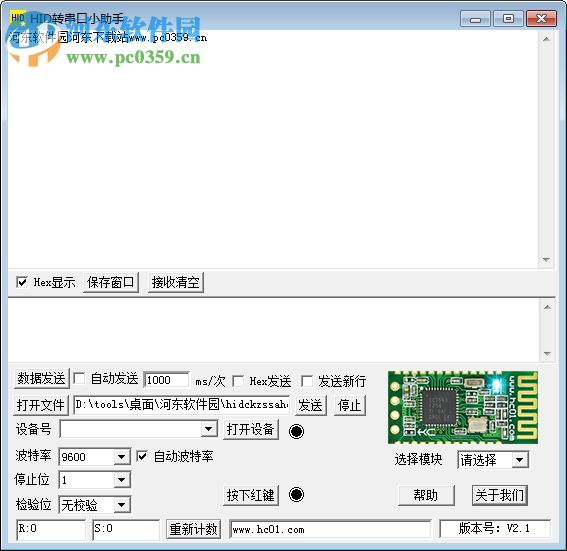Click the 发送 file button

[x=311, y=405]
